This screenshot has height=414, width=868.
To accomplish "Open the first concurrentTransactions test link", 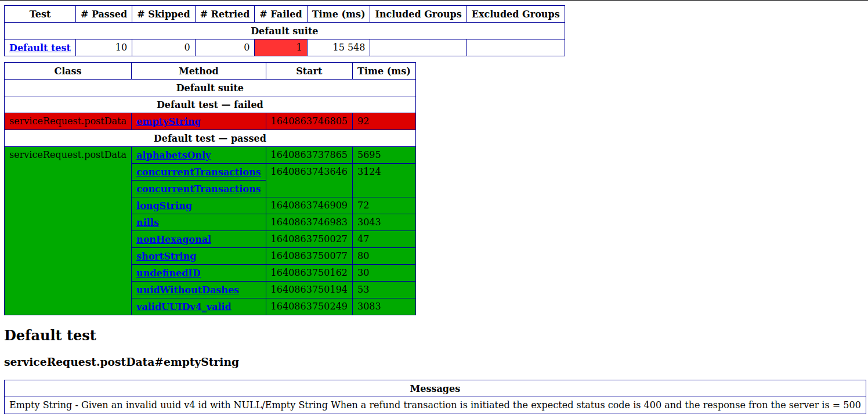I will point(198,172).
